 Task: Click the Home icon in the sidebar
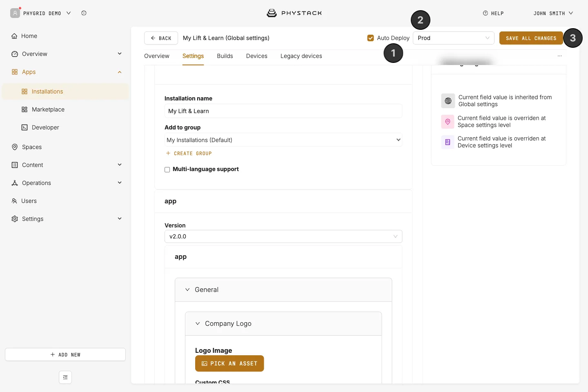click(14, 36)
